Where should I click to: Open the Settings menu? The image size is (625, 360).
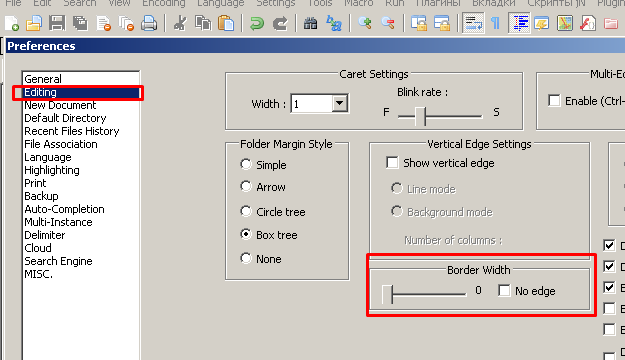click(275, 3)
